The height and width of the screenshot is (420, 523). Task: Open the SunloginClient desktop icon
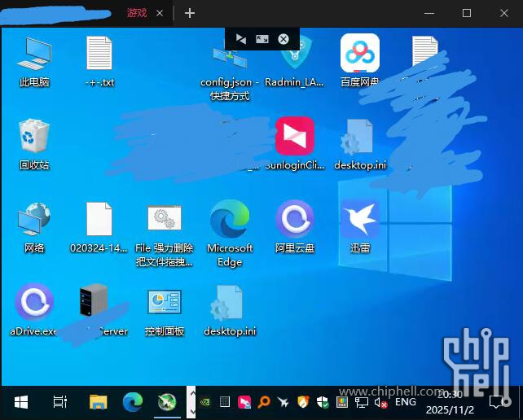tap(294, 137)
